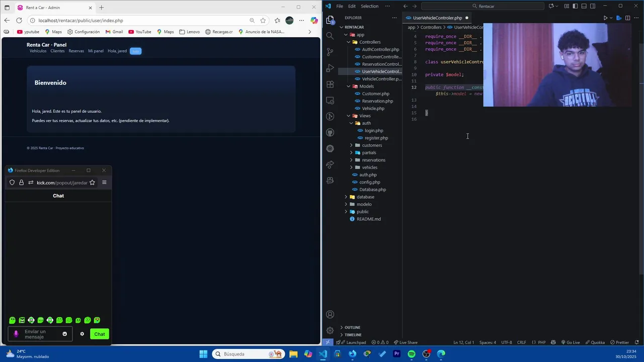Open the Source Control view

tap(330, 52)
